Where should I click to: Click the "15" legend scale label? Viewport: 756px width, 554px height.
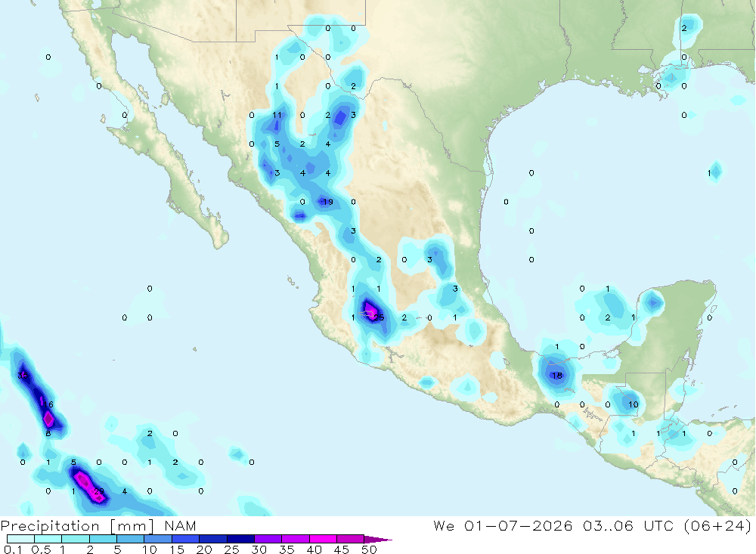tap(176, 549)
